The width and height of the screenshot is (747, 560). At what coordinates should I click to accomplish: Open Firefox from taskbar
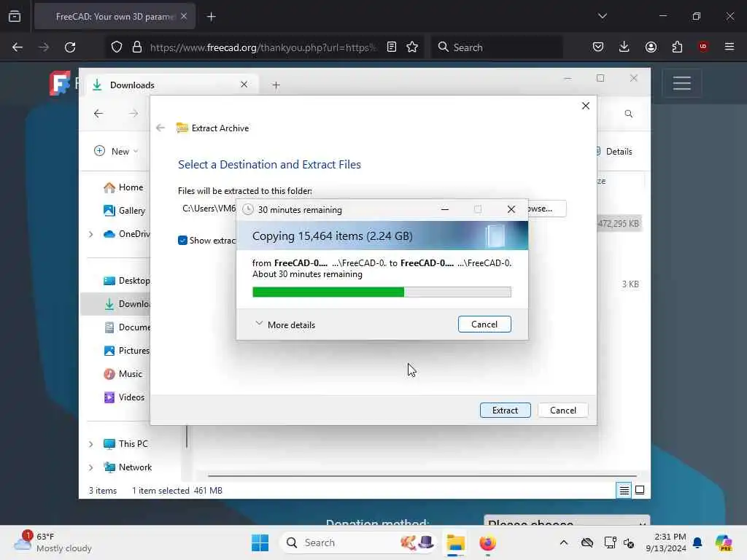point(487,542)
